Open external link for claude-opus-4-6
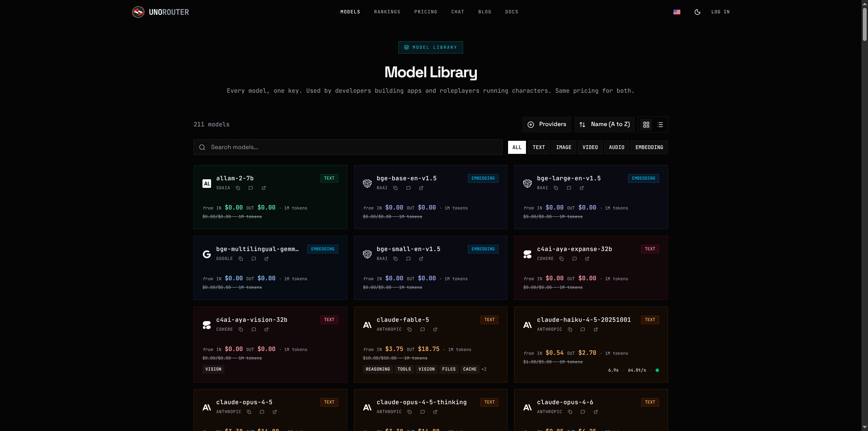The height and width of the screenshot is (431, 868). tap(596, 412)
